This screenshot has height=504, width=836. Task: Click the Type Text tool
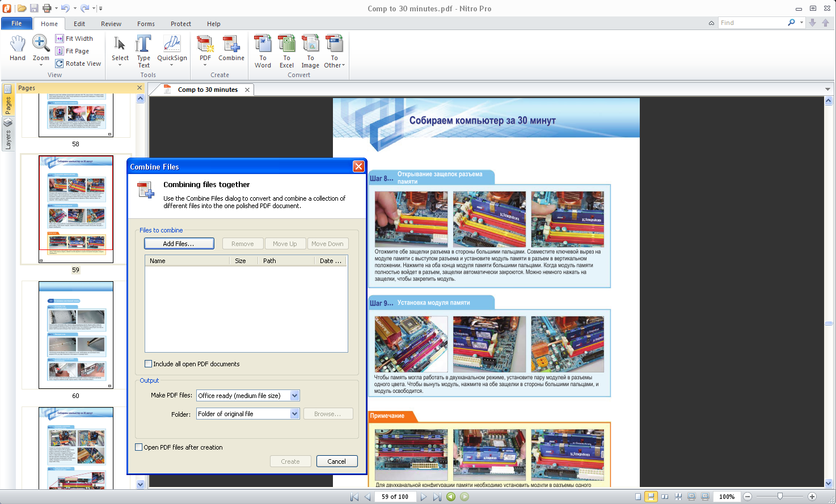point(143,50)
